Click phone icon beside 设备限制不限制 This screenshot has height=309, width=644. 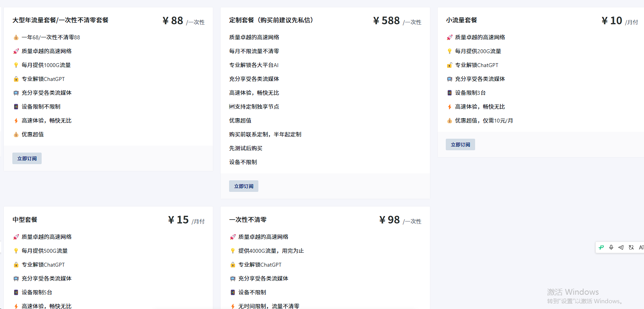[16, 107]
